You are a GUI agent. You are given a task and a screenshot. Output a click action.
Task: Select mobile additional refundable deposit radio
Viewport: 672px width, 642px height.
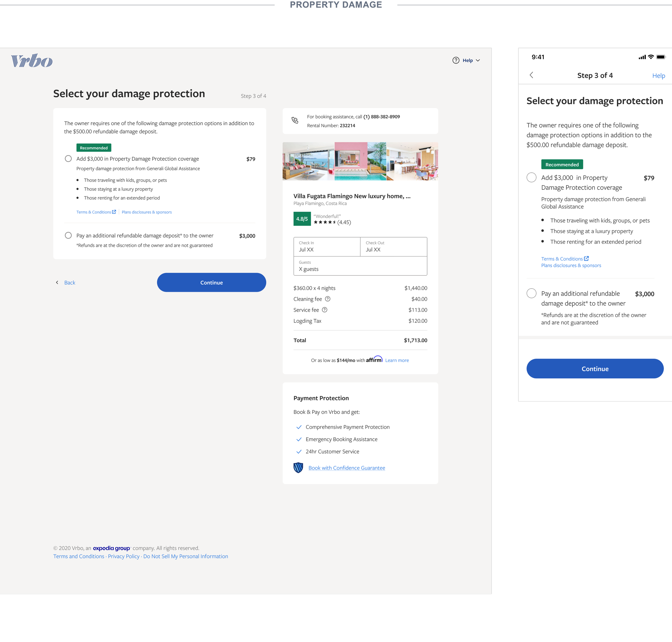tap(531, 293)
